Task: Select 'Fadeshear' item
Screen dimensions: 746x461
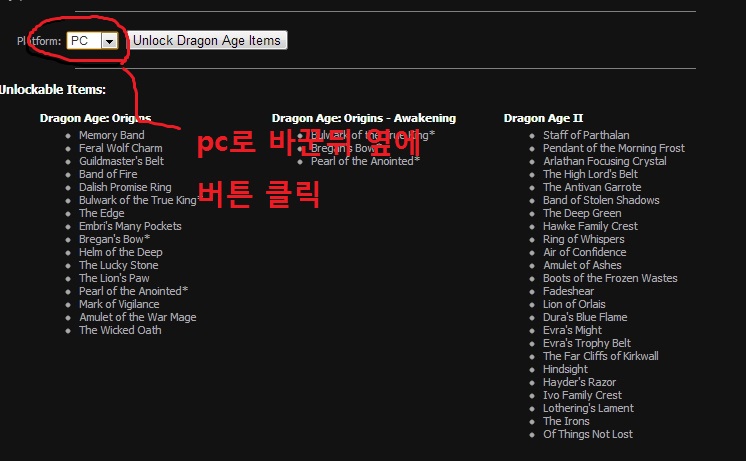Action: pos(569,291)
